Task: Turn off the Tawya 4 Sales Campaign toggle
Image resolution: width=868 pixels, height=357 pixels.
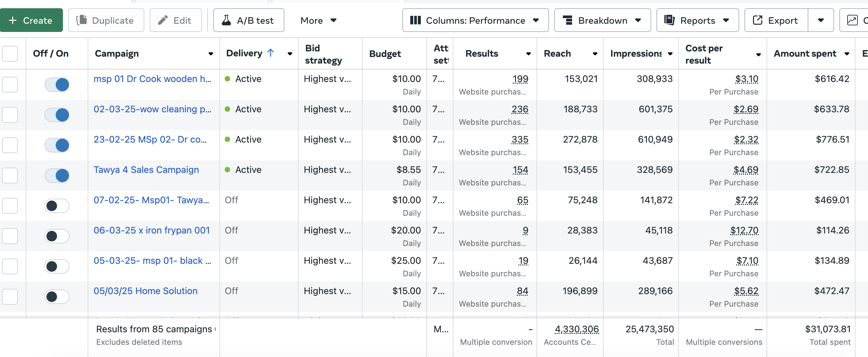Action: 57,176
